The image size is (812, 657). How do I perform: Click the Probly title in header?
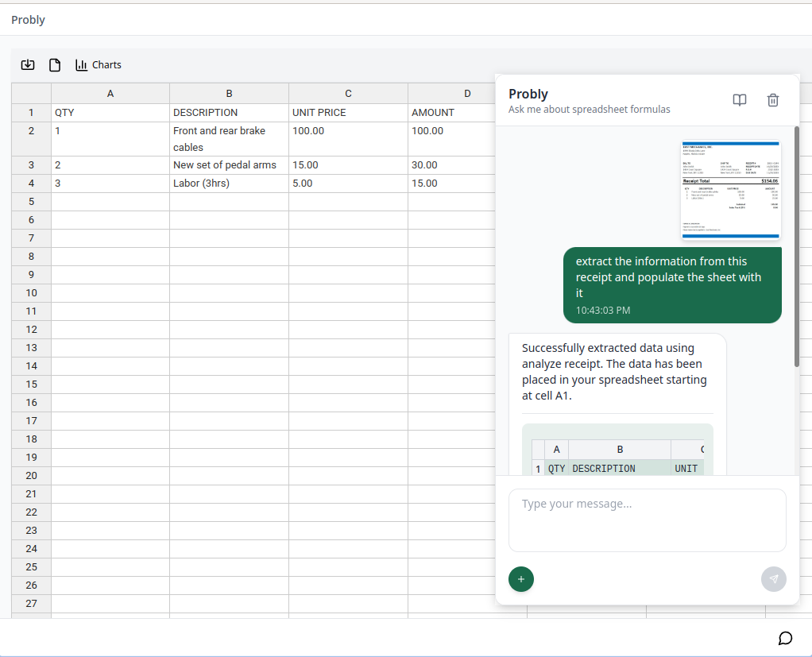point(28,20)
